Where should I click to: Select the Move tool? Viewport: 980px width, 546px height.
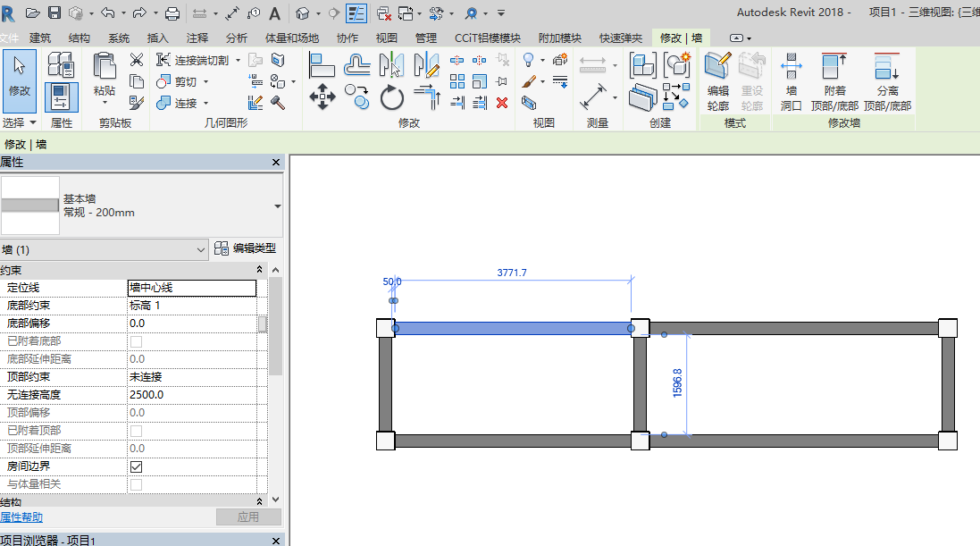(x=322, y=97)
